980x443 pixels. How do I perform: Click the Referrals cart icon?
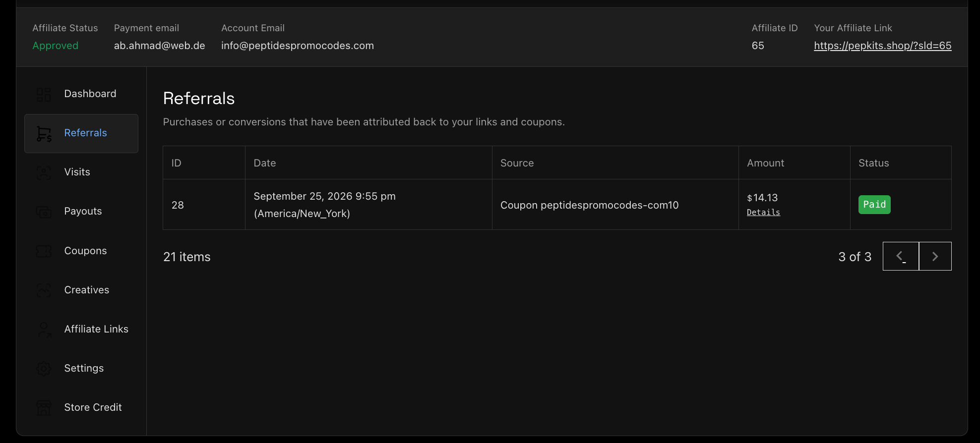pos(44,133)
